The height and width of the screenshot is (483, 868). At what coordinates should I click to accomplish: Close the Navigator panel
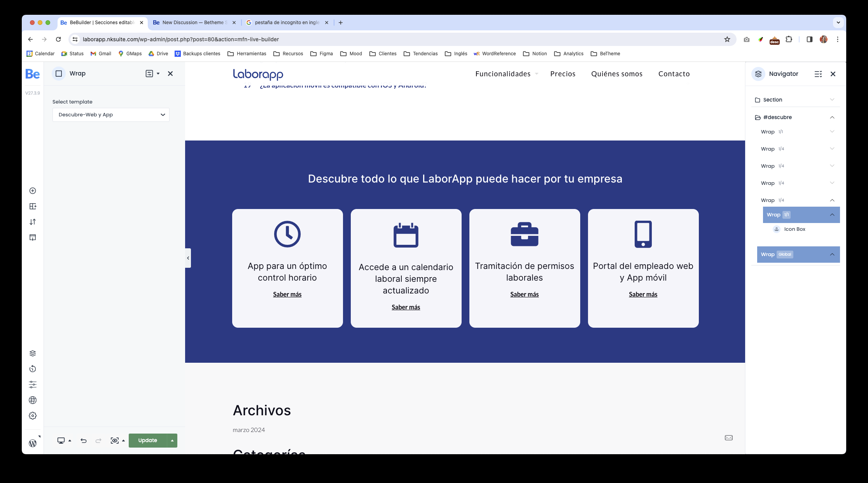coord(833,74)
